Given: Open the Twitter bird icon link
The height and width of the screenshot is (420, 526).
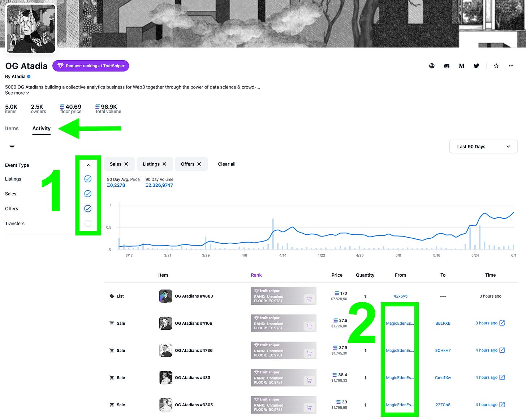Looking at the screenshot, I should [477, 66].
